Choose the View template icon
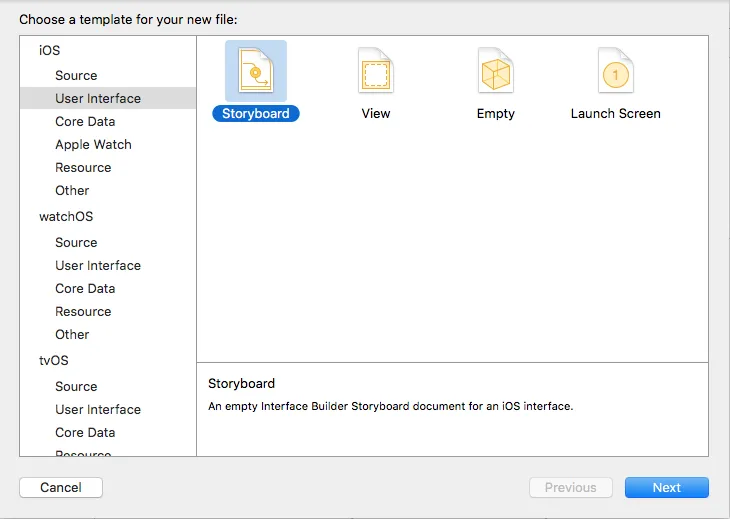The width and height of the screenshot is (730, 519). click(x=376, y=70)
